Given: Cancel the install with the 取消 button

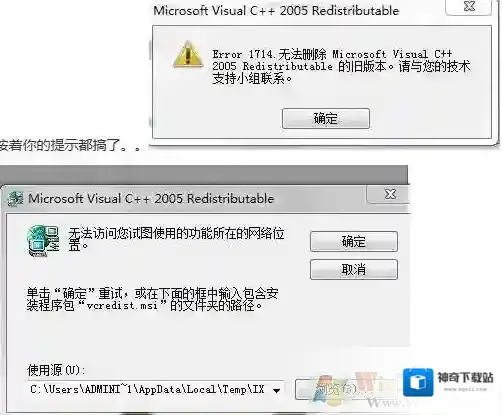Looking at the screenshot, I should [x=354, y=269].
